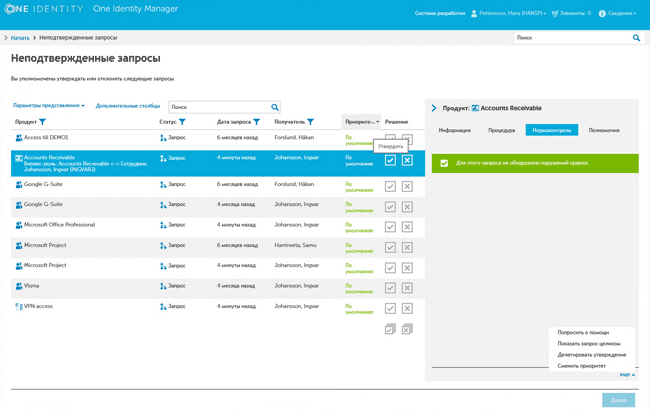Open Дополнительные столбцы link
The height and width of the screenshot is (410, 650).
click(x=128, y=106)
